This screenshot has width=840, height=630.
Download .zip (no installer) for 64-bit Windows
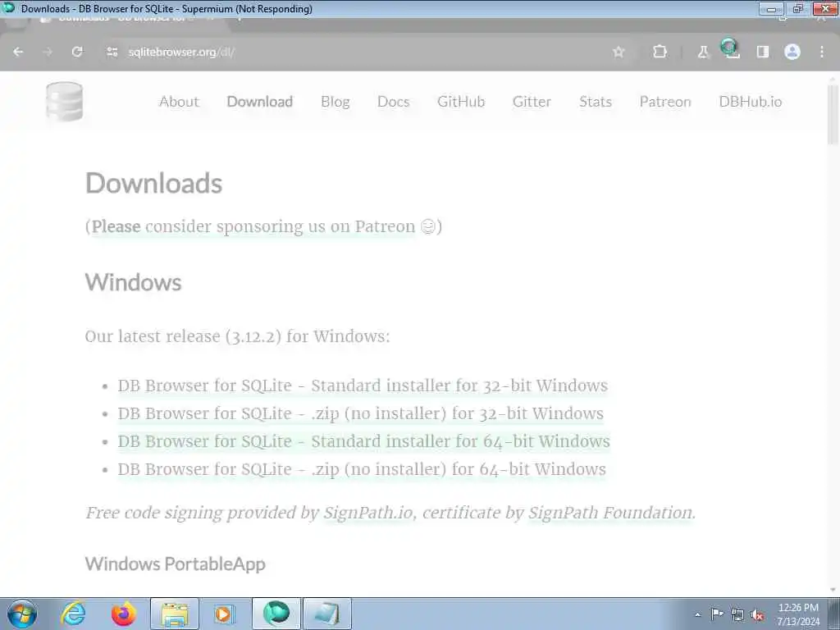tap(362, 469)
